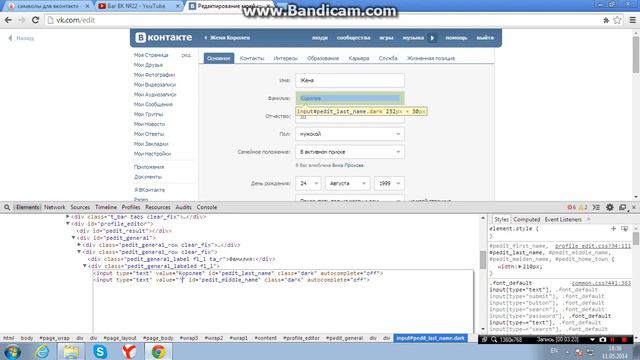The height and width of the screenshot is (360, 640).
Task: Activate the DevTools inspect magnifier icon
Action: pos(7,207)
